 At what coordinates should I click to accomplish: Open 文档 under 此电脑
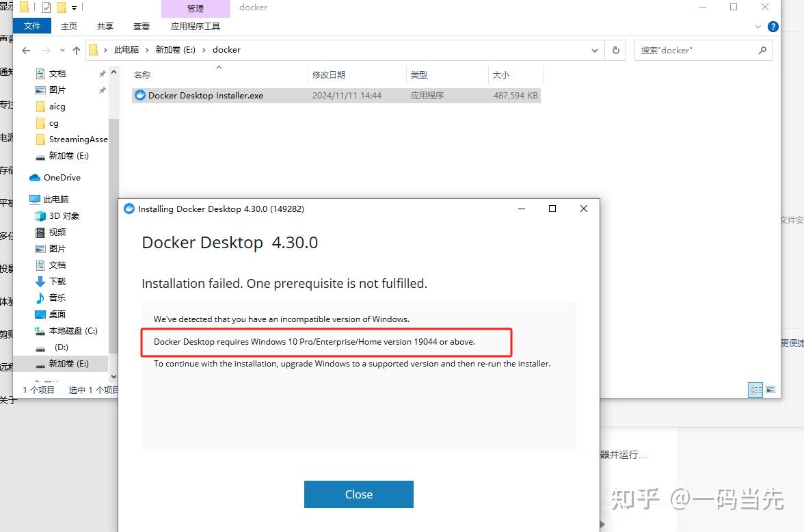(x=57, y=265)
